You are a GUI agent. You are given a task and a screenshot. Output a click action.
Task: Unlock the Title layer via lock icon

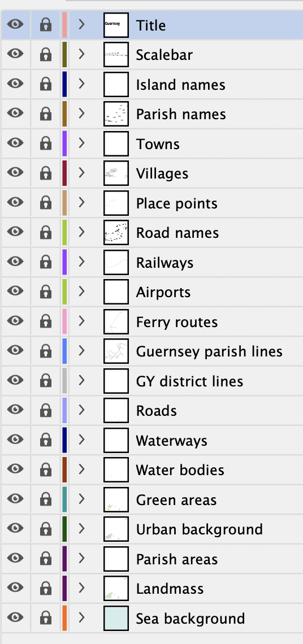coord(46,25)
